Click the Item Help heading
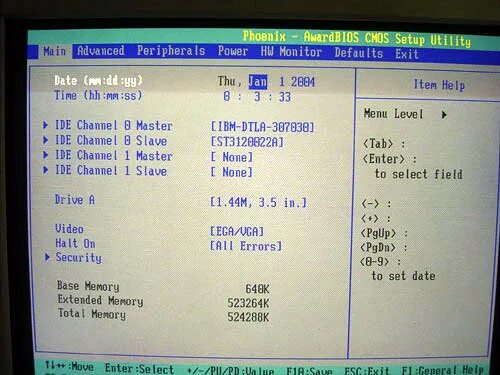500x375 pixels. (x=439, y=85)
